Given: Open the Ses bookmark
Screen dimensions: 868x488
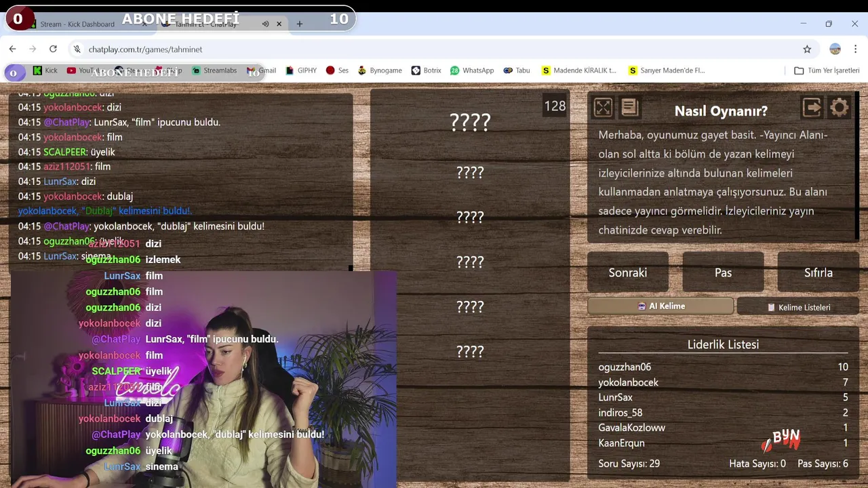Looking at the screenshot, I should tap(337, 70).
